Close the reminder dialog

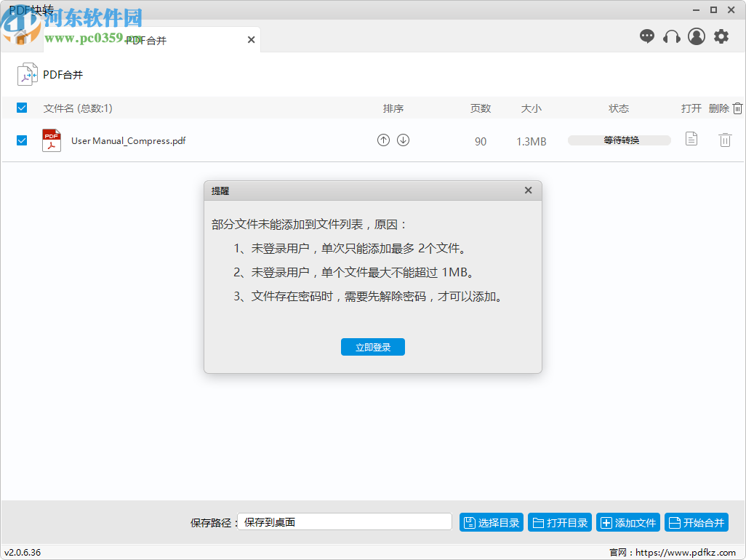coord(528,190)
